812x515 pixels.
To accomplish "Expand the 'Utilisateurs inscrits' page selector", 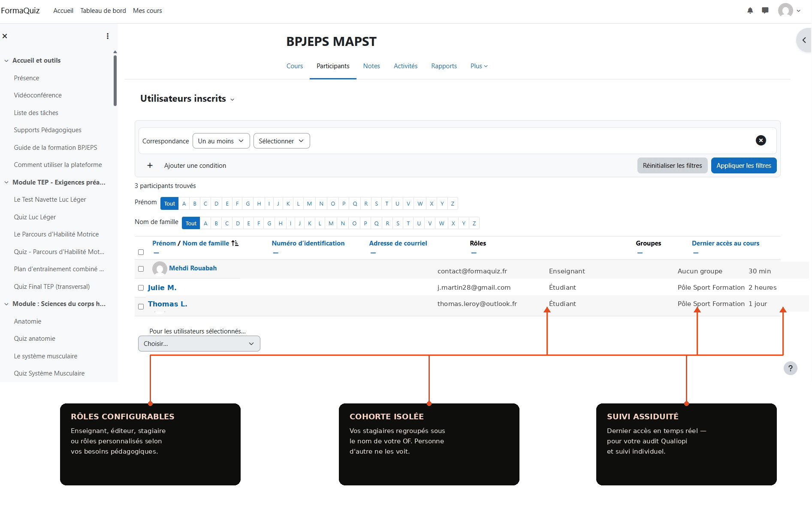I will (x=232, y=100).
